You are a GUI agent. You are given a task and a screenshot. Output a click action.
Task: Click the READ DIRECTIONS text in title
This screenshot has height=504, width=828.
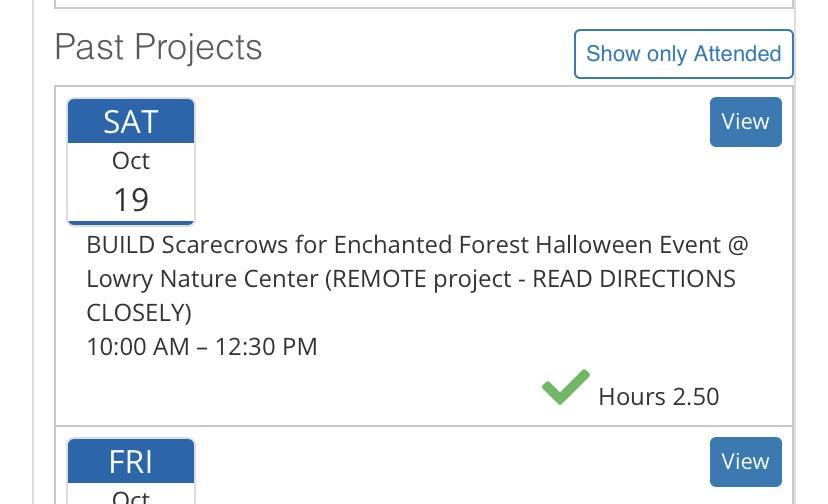634,279
